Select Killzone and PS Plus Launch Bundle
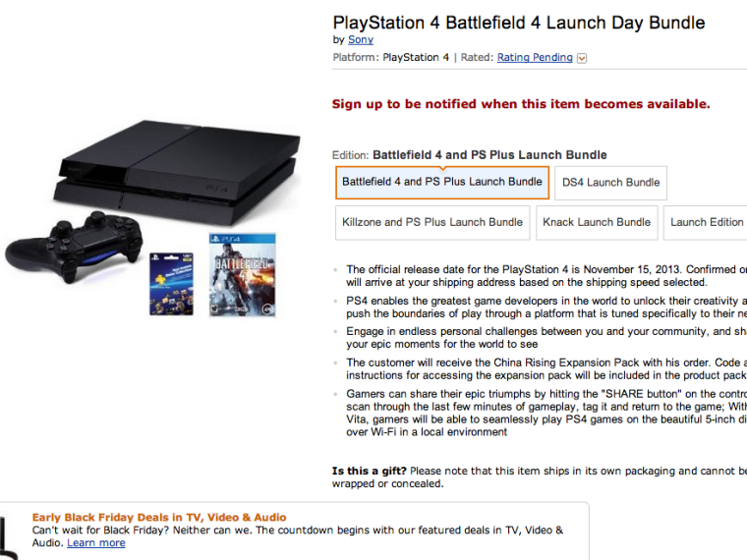 432,222
